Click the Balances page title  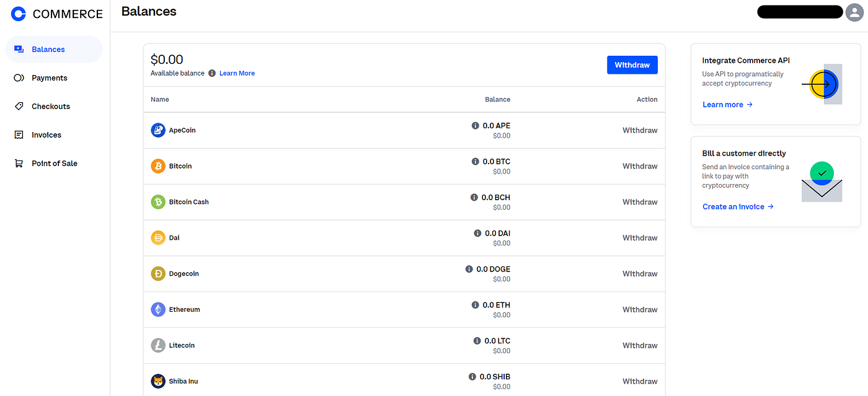(x=149, y=11)
